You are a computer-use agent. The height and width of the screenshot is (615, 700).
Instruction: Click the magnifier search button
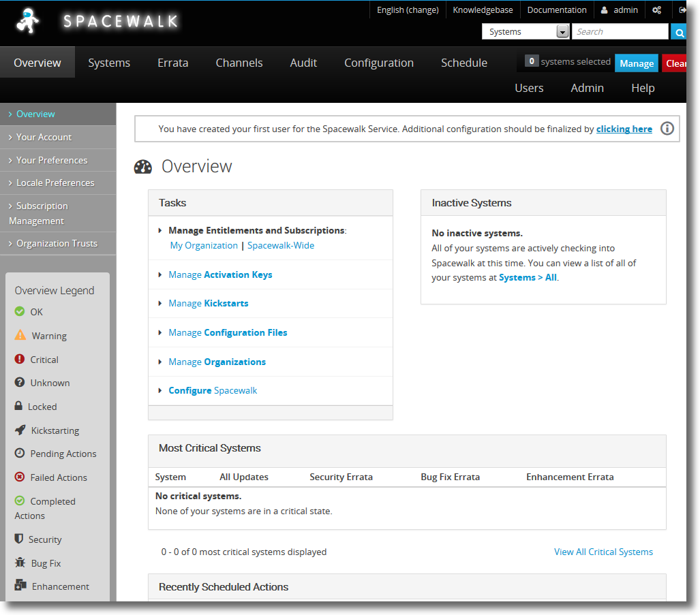click(x=679, y=32)
